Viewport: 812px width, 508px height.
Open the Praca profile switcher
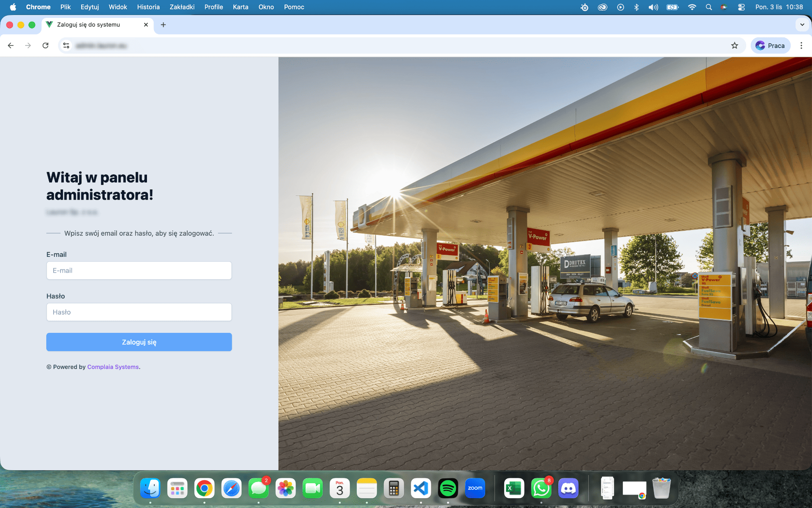[x=770, y=46]
